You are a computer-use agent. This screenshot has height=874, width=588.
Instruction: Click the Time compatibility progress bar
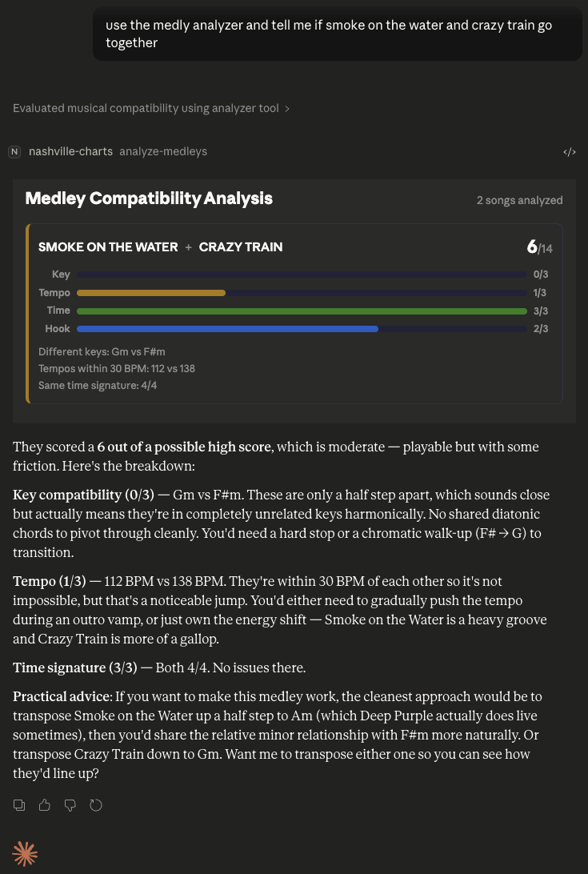(302, 311)
